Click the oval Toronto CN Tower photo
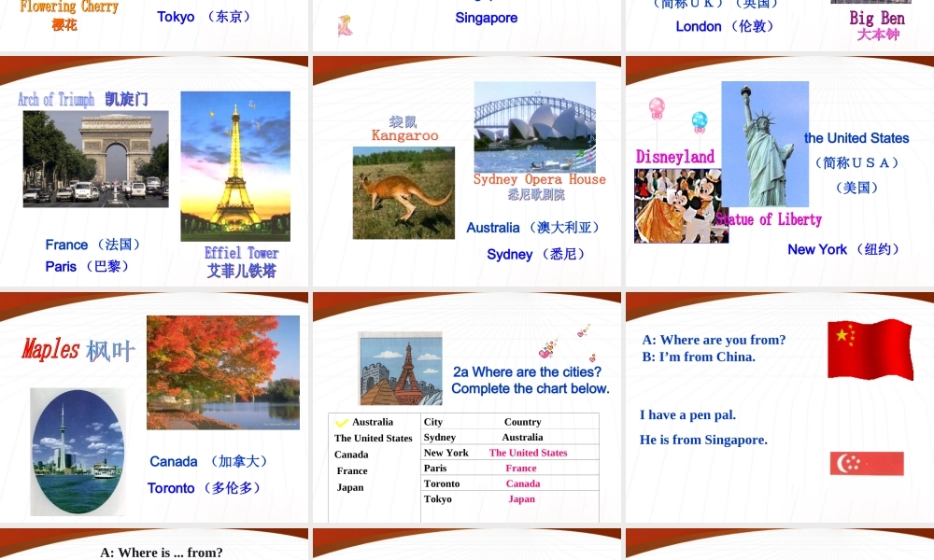This screenshot has width=934, height=560. (x=78, y=452)
